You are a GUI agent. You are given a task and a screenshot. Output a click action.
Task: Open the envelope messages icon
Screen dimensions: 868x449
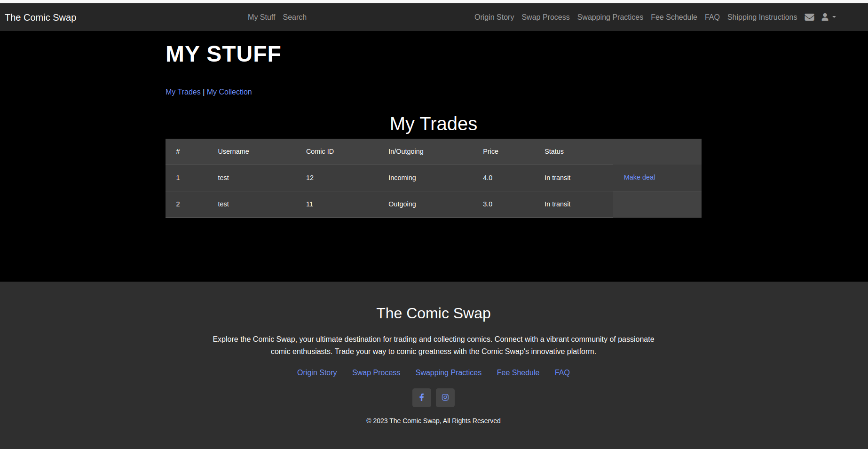point(809,17)
